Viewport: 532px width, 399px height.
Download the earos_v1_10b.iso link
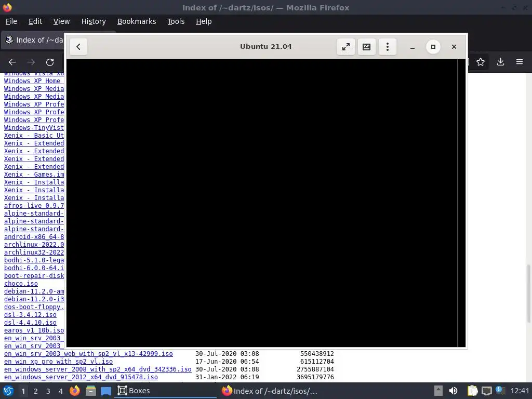[x=34, y=330]
